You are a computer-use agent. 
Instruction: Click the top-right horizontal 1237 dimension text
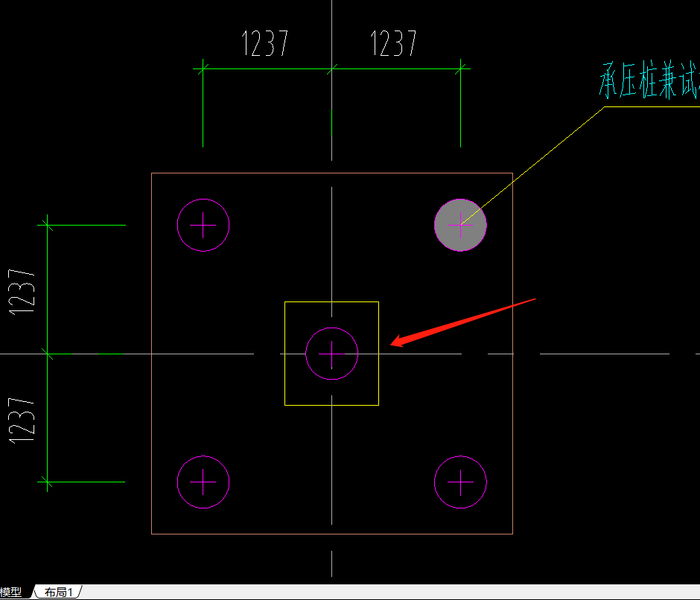(x=393, y=43)
